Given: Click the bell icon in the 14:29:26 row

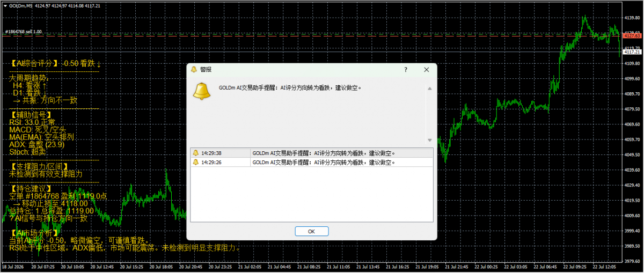Looking at the screenshot, I should [x=196, y=162].
